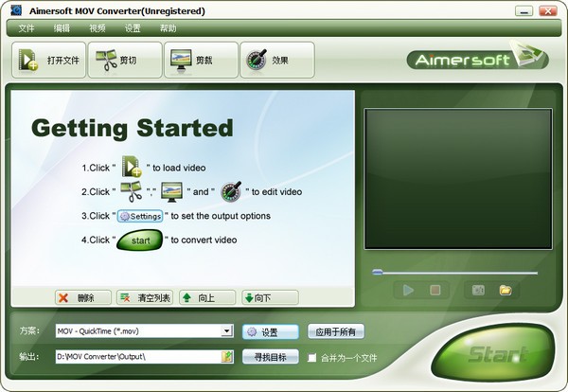Close the MOV Converter window
The image size is (568, 392).
pyautogui.click(x=548, y=10)
